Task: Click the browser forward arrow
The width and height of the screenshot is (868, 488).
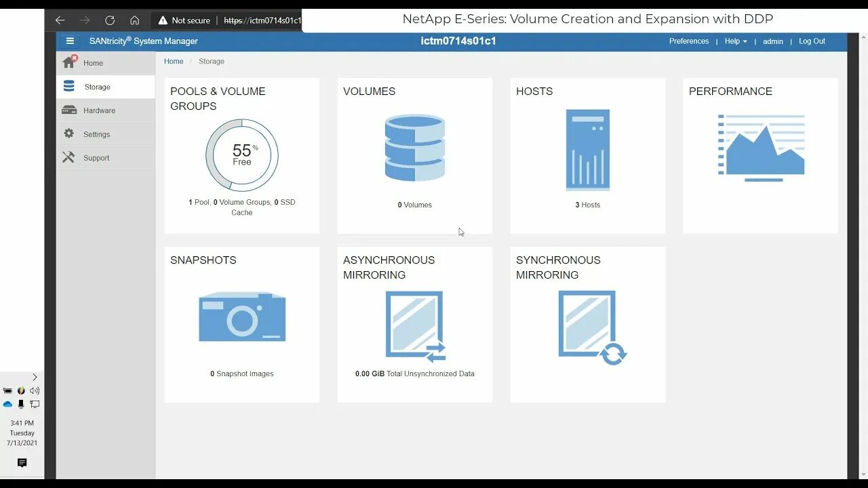Action: click(x=85, y=20)
